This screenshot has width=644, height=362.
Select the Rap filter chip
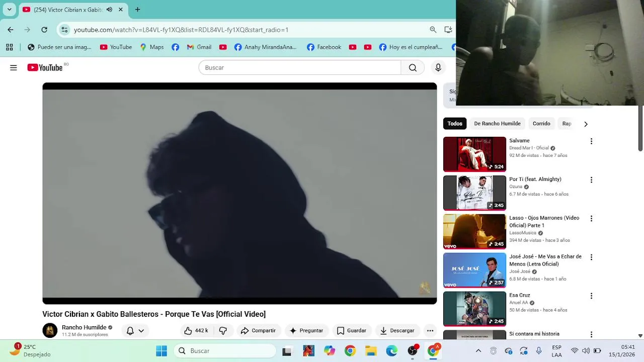[567, 124]
